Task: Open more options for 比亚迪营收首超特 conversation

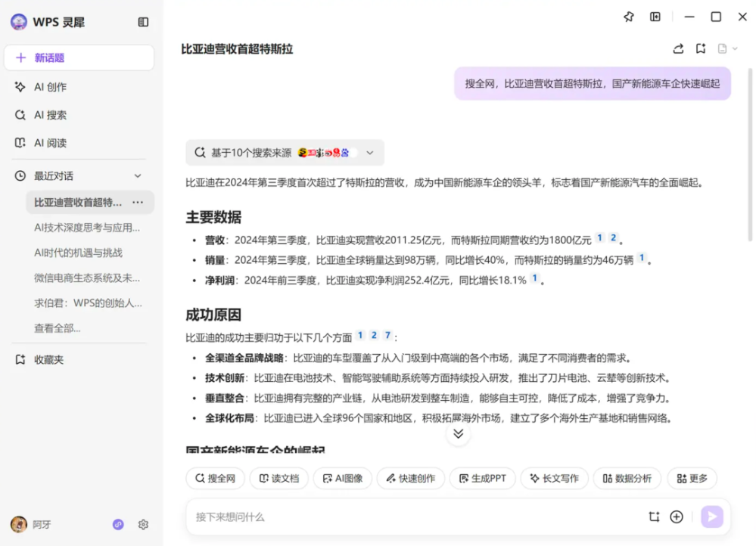Action: click(138, 203)
